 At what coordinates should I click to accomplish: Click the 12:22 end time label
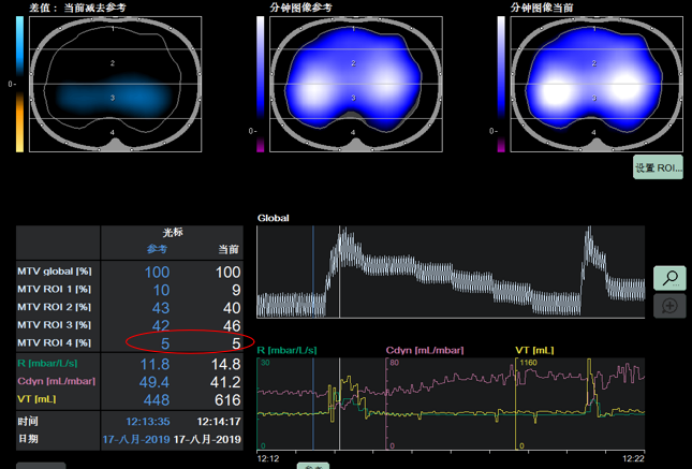tap(634, 459)
